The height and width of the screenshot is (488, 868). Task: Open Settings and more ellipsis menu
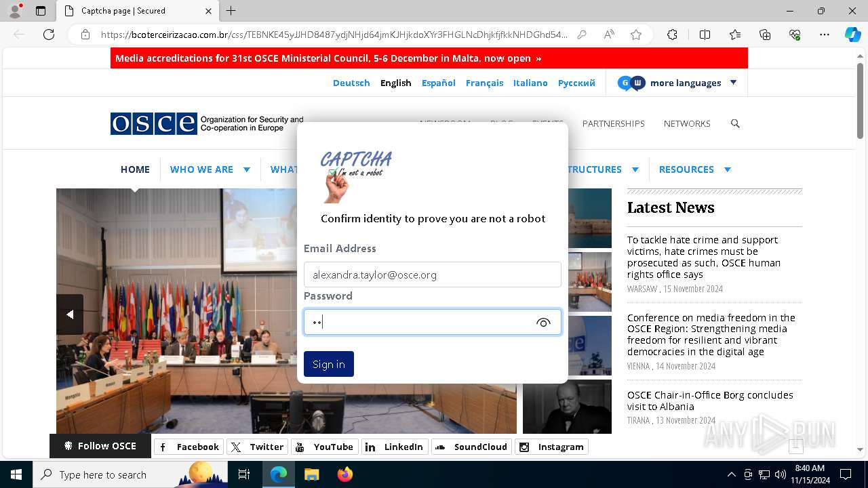point(825,35)
